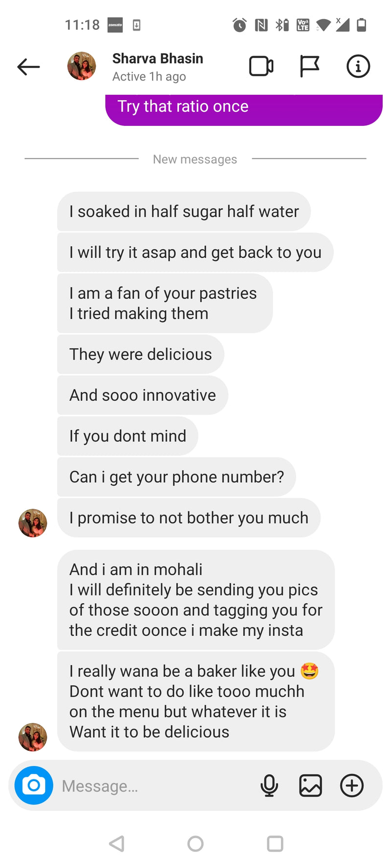391x868 pixels.
Task: Tap the flag icon in the header
Action: point(309,66)
